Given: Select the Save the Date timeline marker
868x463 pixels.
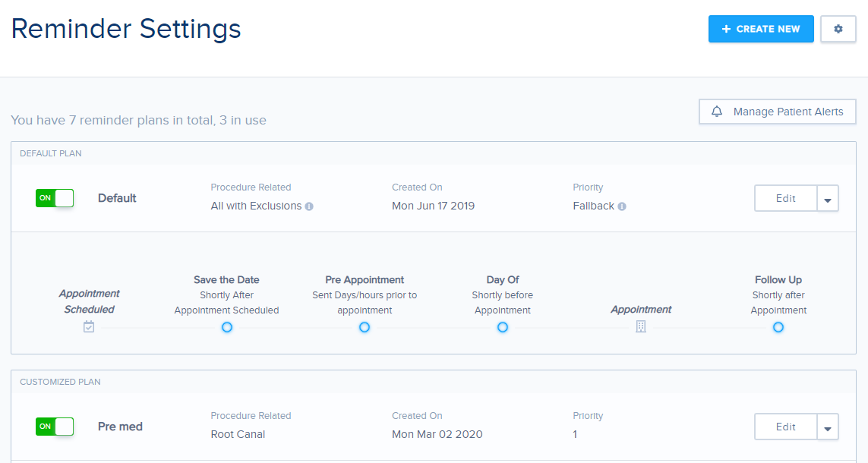Looking at the screenshot, I should click(226, 327).
